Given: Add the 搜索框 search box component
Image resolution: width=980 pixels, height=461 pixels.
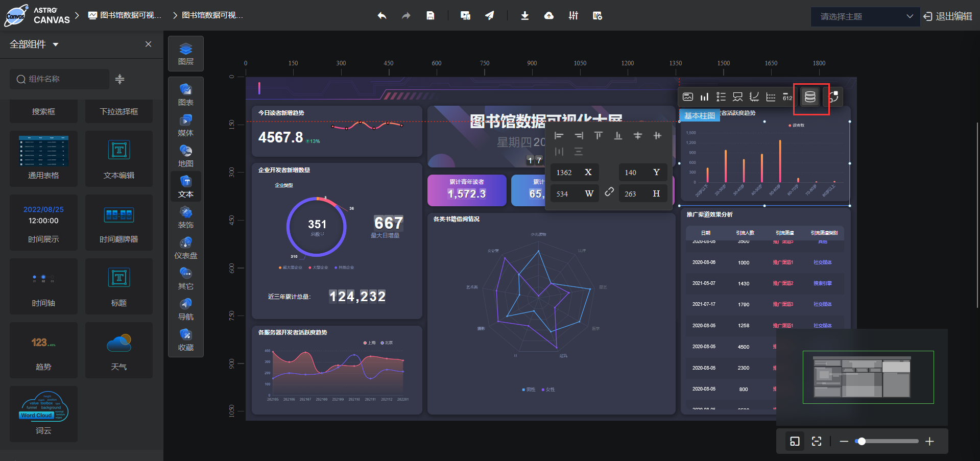Looking at the screenshot, I should [x=43, y=111].
